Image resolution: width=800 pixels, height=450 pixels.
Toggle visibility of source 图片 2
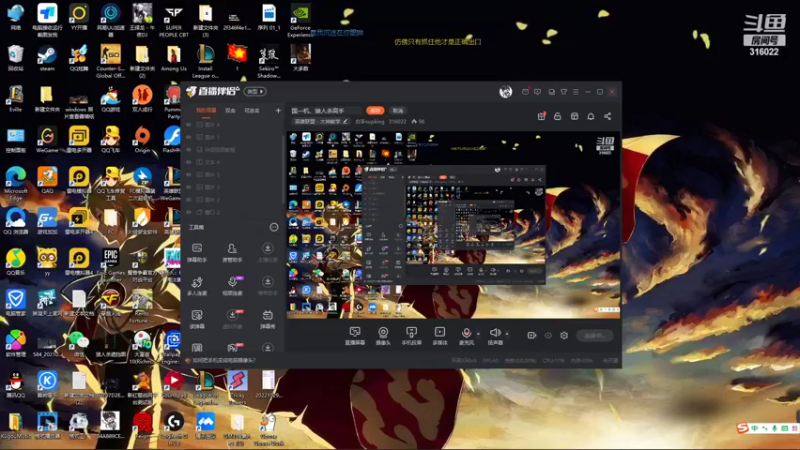(x=189, y=199)
